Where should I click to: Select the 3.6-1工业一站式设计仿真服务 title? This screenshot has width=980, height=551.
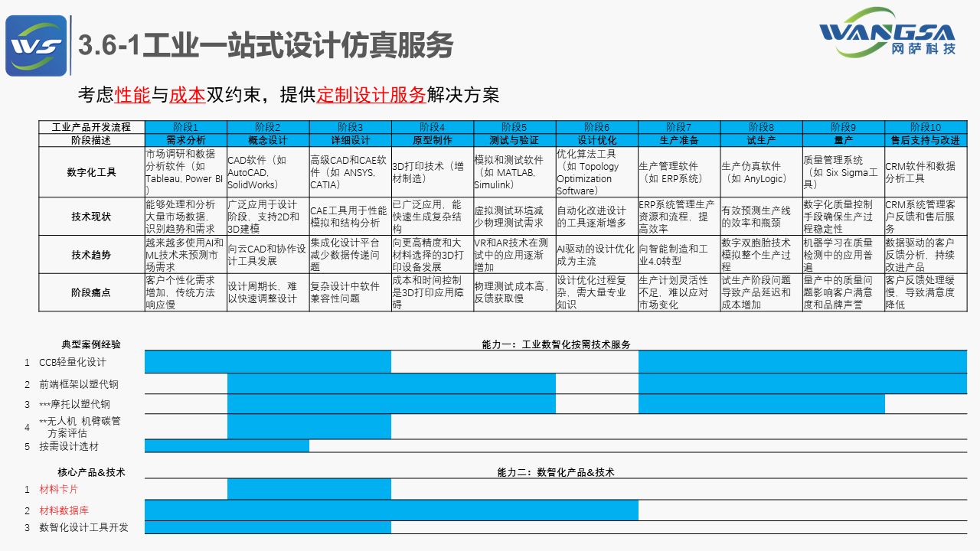[x=266, y=46]
